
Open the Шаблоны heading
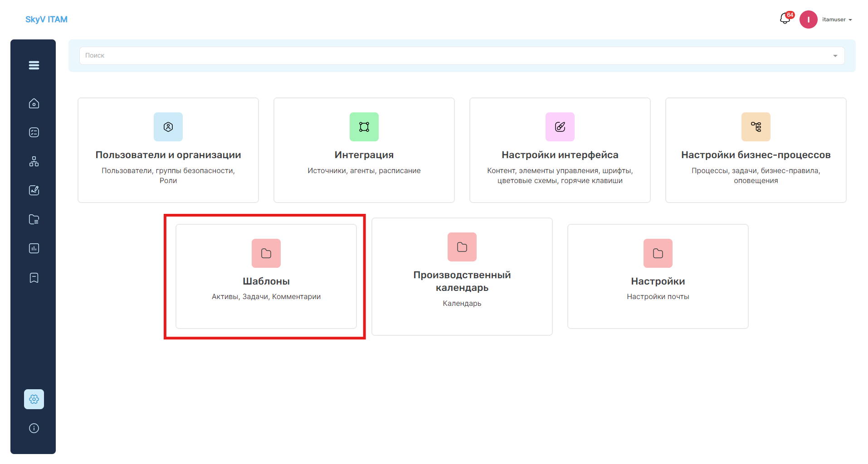pyautogui.click(x=266, y=281)
